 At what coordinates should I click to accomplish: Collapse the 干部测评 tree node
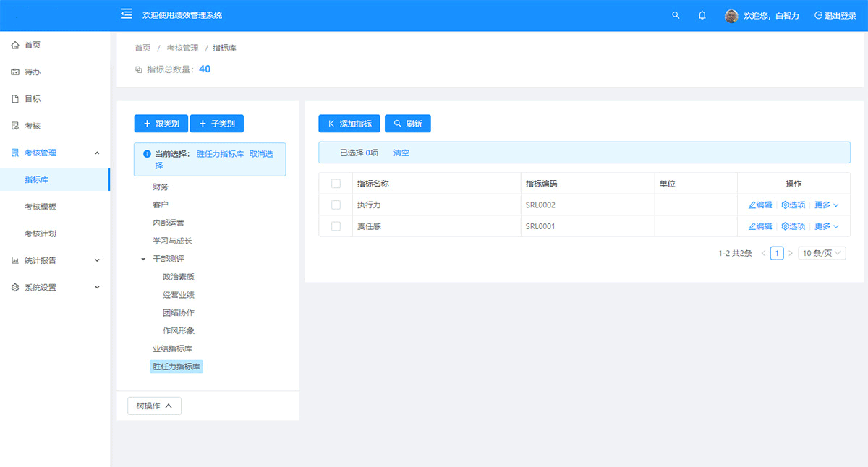click(x=143, y=259)
